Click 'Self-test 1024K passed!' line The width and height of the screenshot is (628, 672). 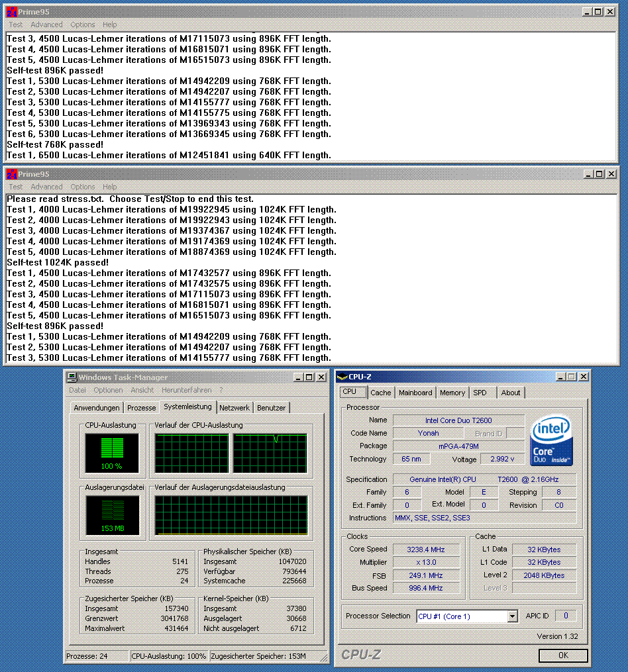58,262
